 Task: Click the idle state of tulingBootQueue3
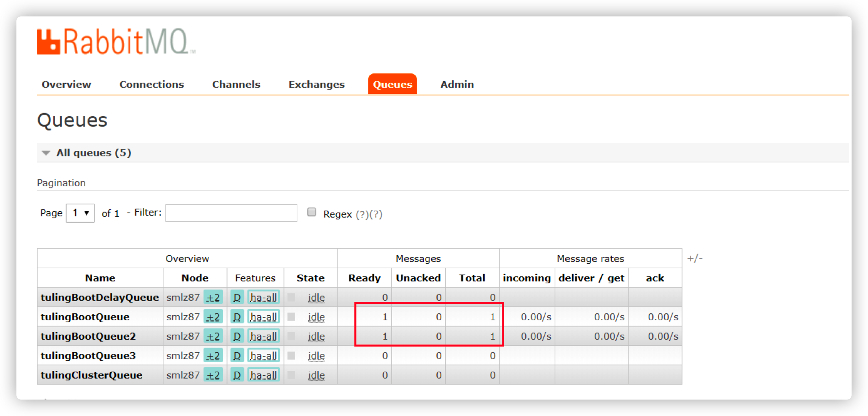[316, 356]
